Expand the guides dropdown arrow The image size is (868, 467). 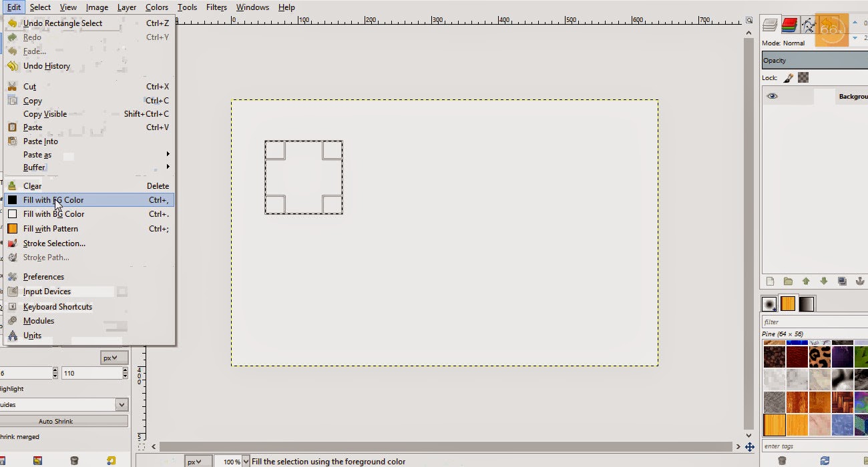(122, 404)
